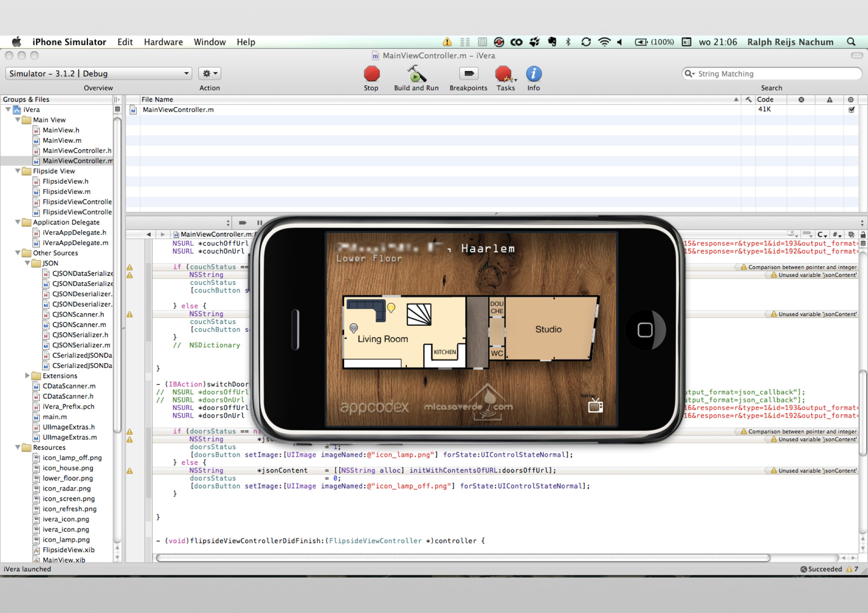Select MainViewController.h in the file tree
Image resolution: width=868 pixels, height=613 pixels.
(x=77, y=151)
